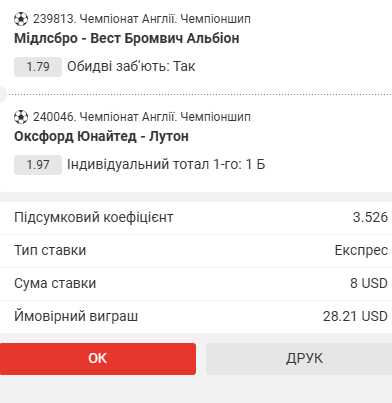Click the Індивідуальний тотал 1-го: 1 Б selection

click(166, 165)
